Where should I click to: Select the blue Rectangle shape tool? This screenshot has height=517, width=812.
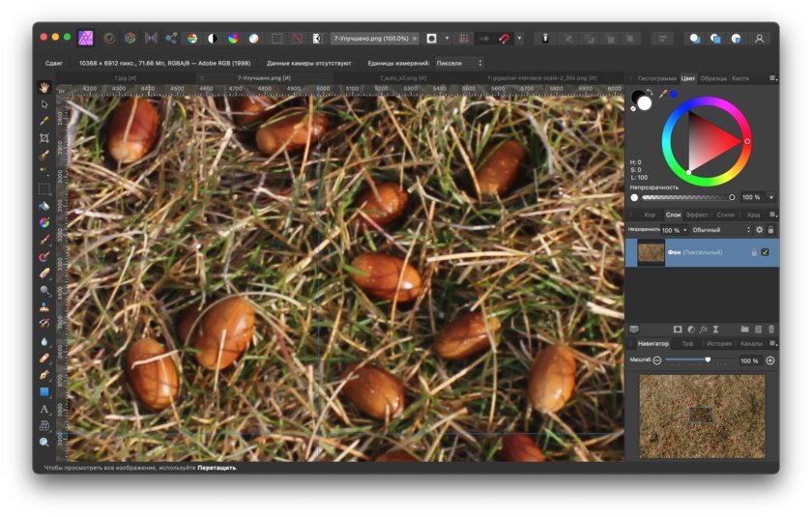(44, 391)
